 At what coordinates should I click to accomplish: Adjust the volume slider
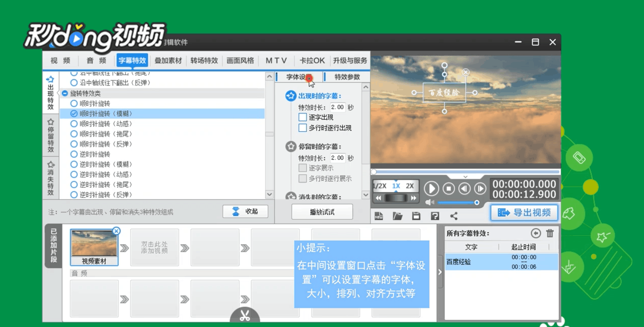(x=458, y=202)
